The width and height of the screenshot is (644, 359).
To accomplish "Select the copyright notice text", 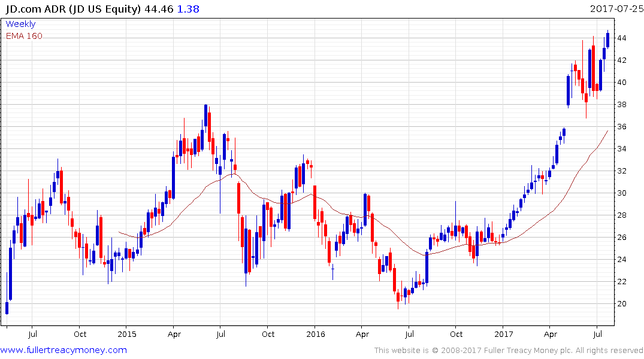I will point(509,351).
